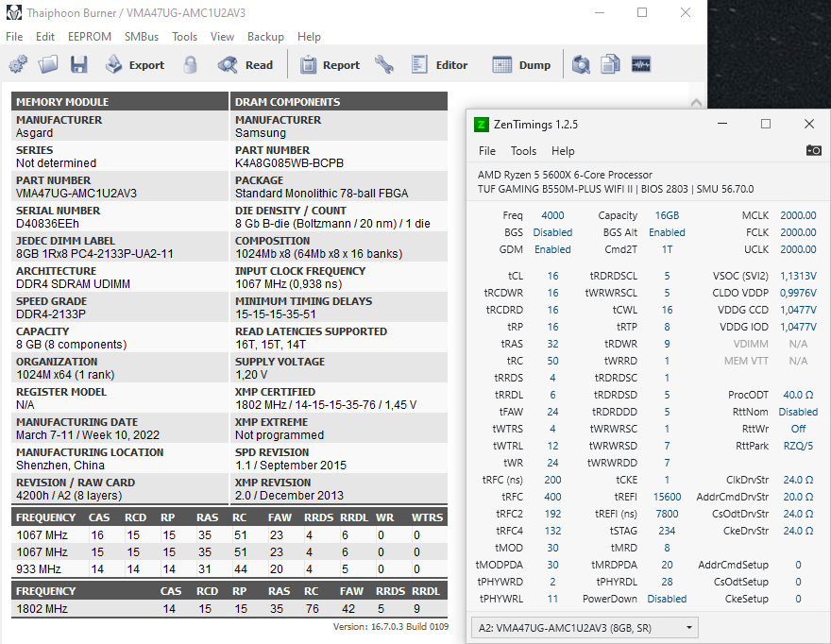Image resolution: width=831 pixels, height=644 pixels.
Task: Click the report scrollbar up arrow
Action: (x=696, y=102)
